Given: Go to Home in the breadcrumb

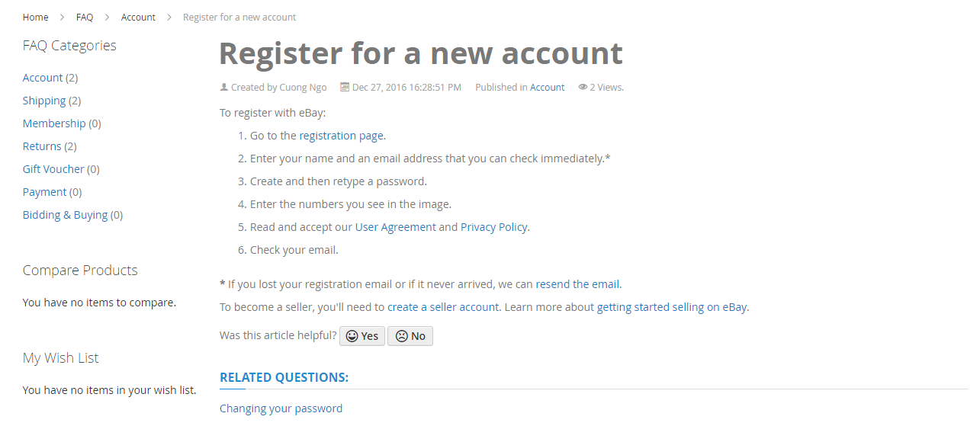Looking at the screenshot, I should click(x=35, y=17).
